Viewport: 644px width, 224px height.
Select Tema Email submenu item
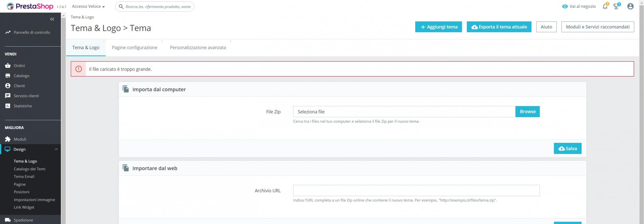(24, 177)
